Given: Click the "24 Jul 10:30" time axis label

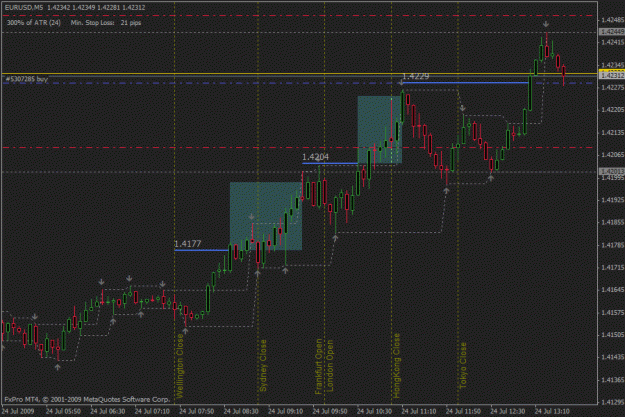Looking at the screenshot, I should (x=374, y=411).
